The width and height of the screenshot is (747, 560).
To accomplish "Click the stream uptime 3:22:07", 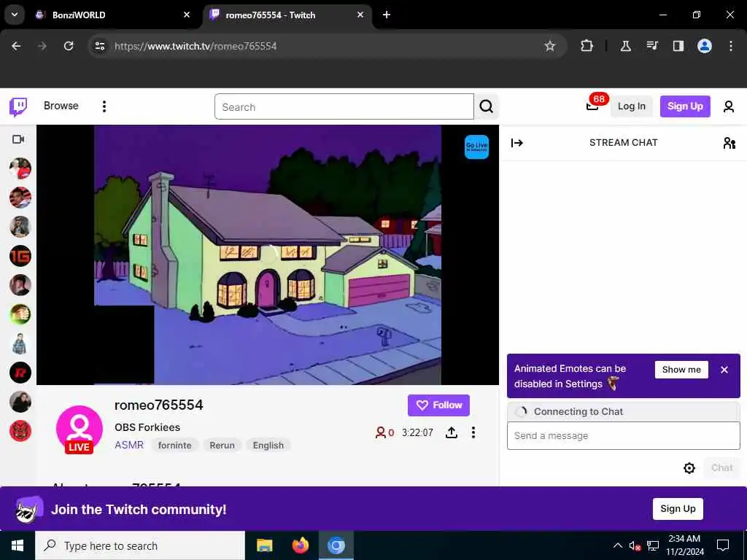I will coord(417,432).
